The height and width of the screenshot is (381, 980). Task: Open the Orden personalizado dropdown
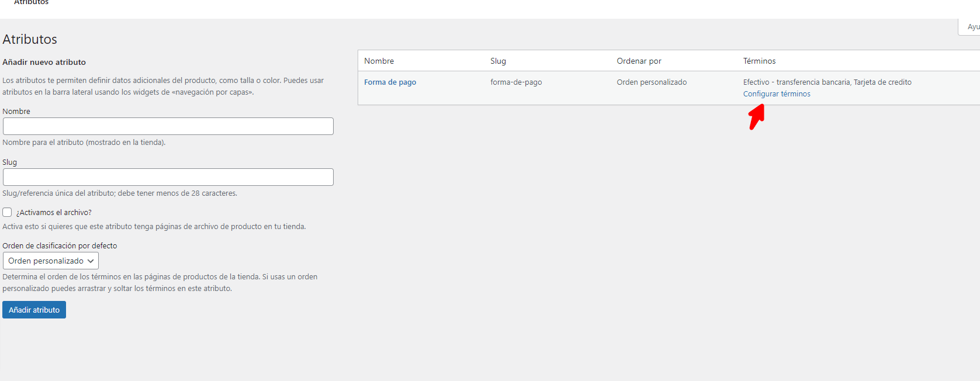[51, 261]
